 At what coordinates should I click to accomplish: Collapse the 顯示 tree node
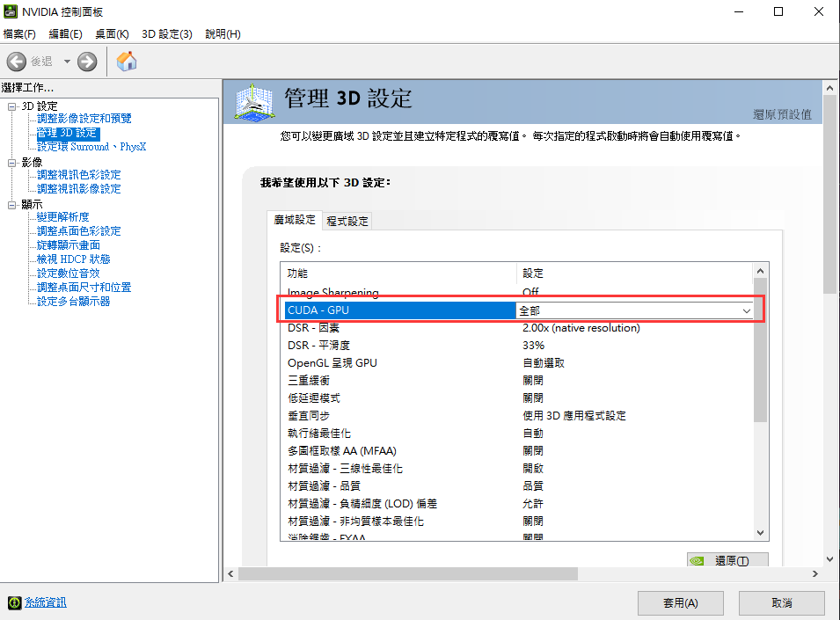pos(11,205)
